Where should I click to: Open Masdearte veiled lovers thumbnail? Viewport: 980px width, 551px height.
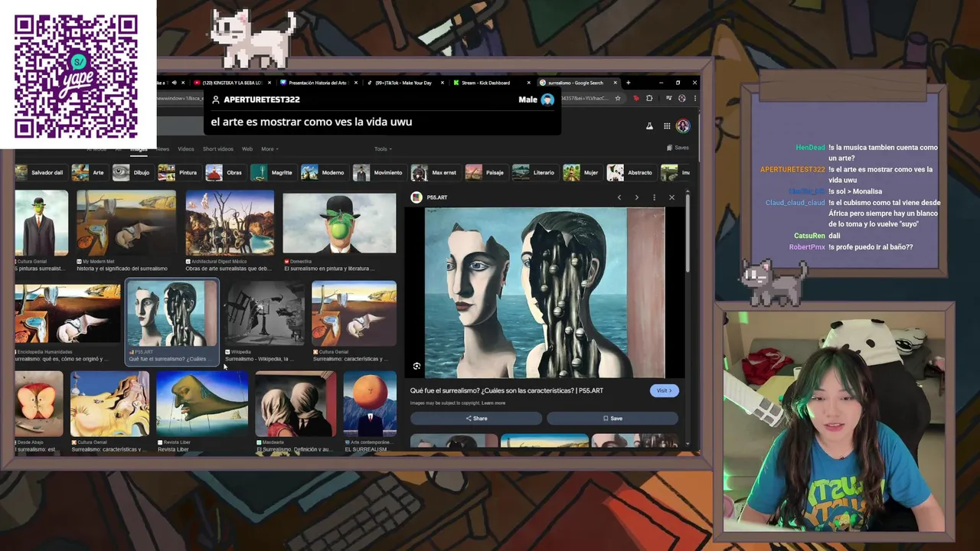pyautogui.click(x=296, y=404)
